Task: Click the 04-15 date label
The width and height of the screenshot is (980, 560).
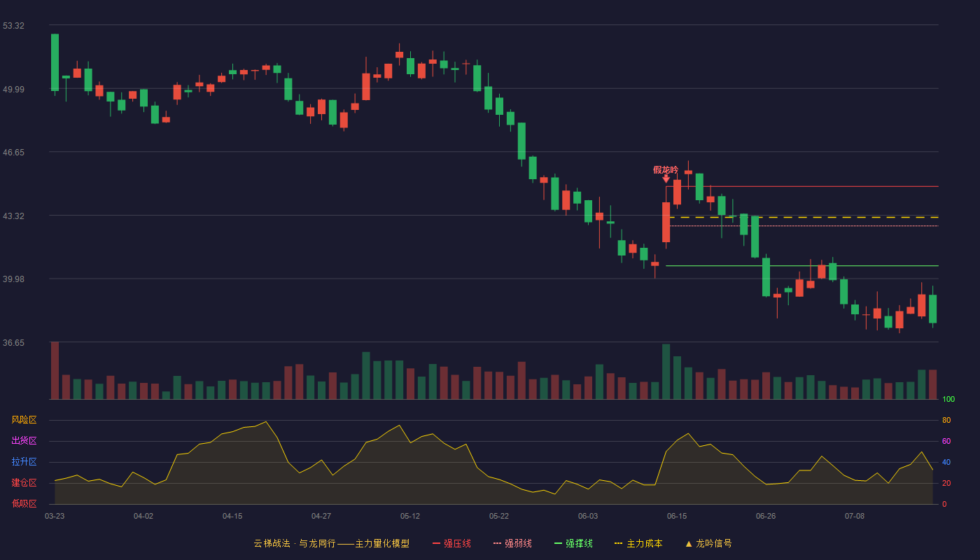Action: coord(232,516)
